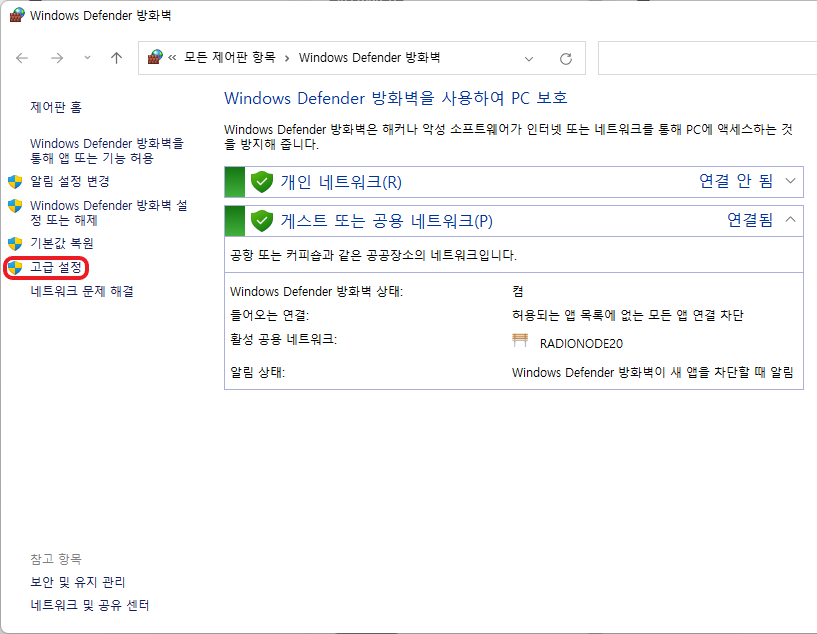This screenshot has height=634, width=817.
Task: Open 'Windows Defender 방화벽을 통해 앱 또는 기능 허용'
Action: point(107,151)
